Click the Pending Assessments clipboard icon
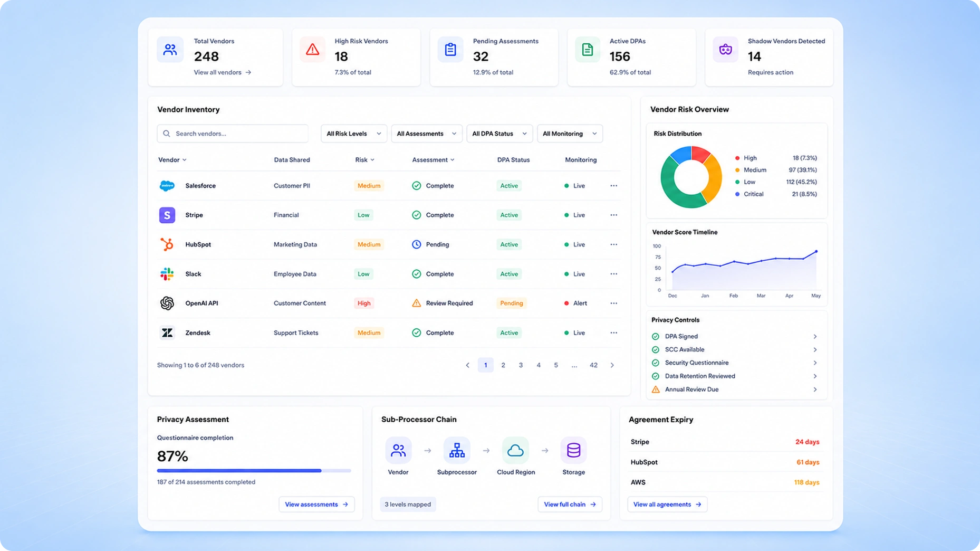The width and height of the screenshot is (980, 551). click(x=450, y=50)
